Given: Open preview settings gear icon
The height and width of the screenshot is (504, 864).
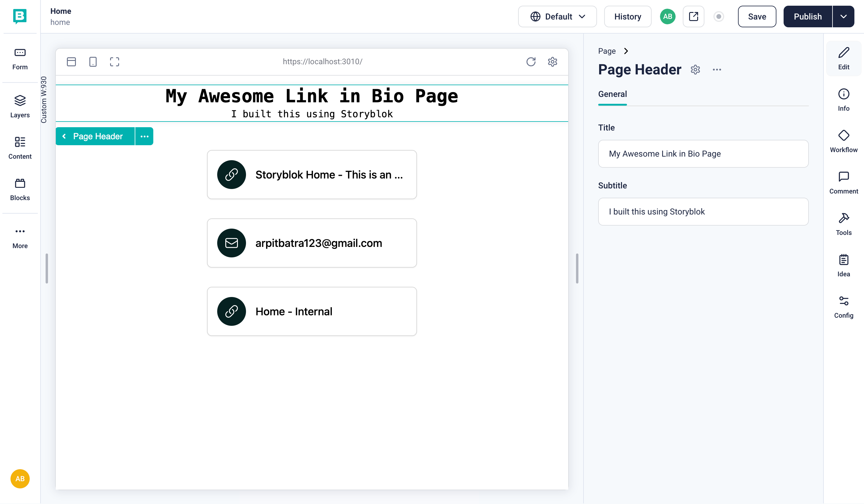Looking at the screenshot, I should point(552,62).
